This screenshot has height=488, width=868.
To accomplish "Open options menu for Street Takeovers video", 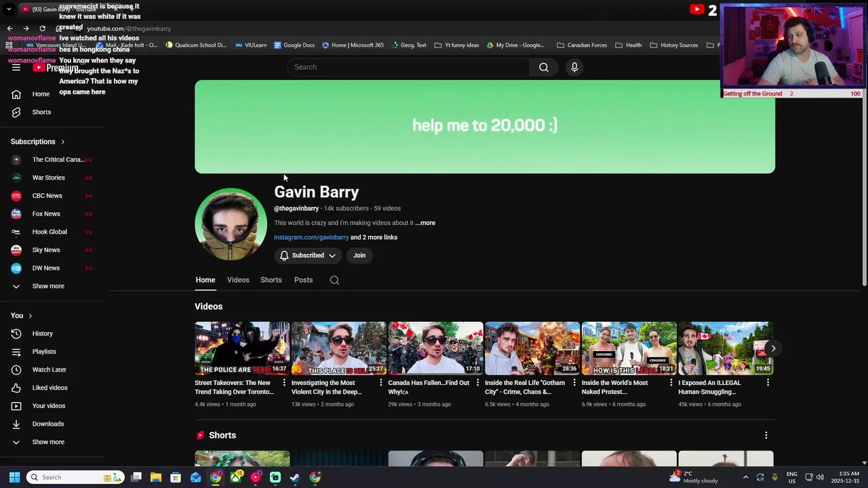I will point(284,383).
